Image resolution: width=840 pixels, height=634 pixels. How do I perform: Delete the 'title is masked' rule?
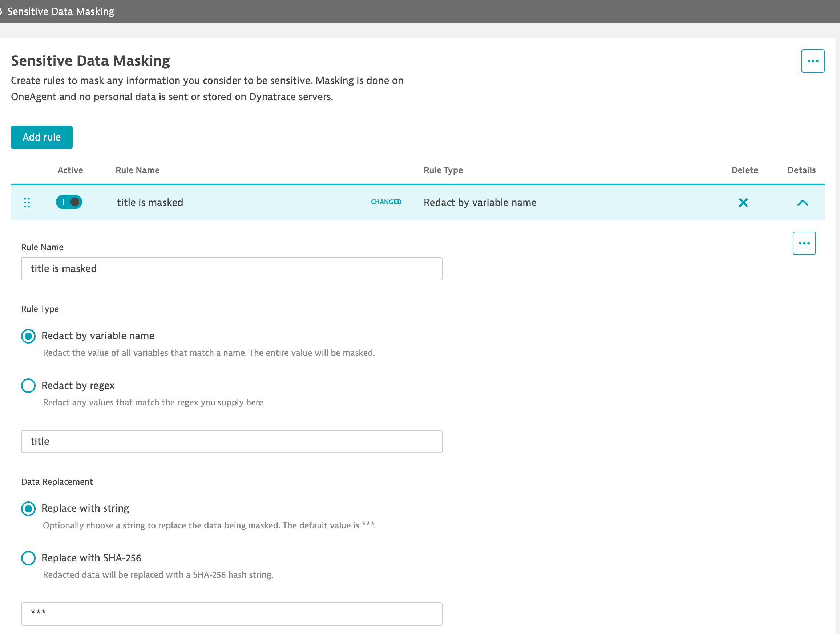(x=743, y=202)
